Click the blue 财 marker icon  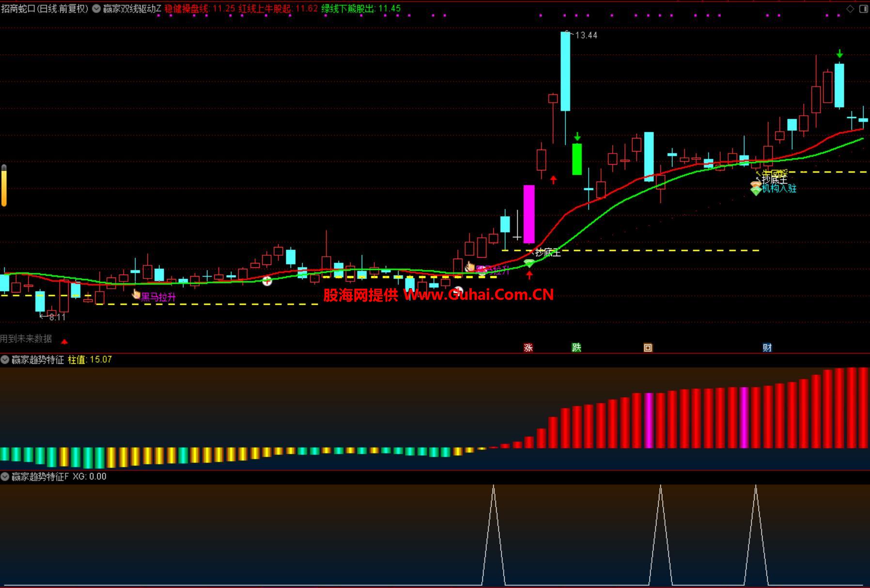767,347
